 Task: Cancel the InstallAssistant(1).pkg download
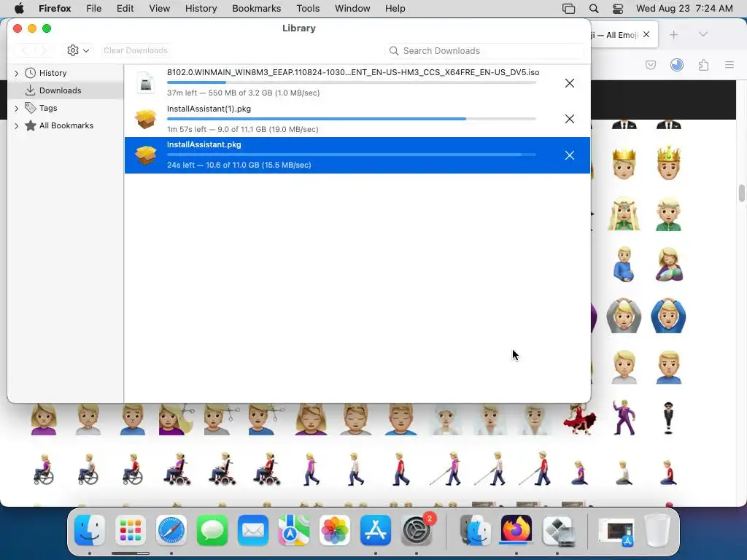[x=569, y=119]
